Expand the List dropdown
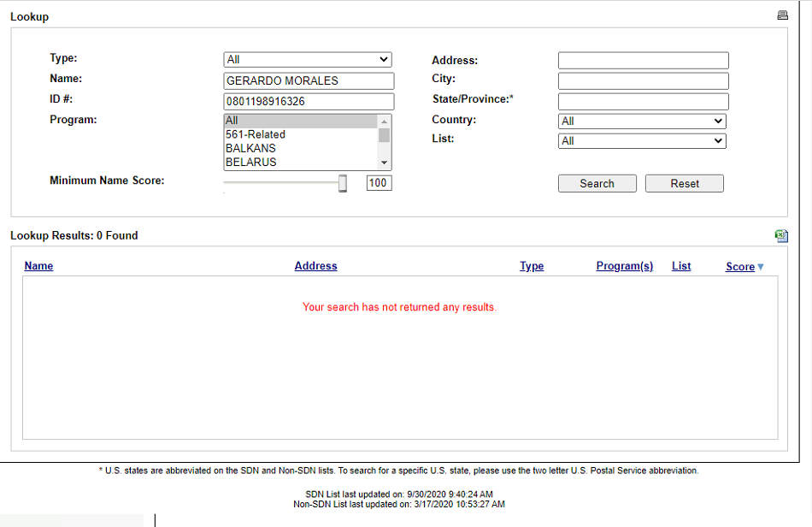The width and height of the screenshot is (812, 527). pos(641,141)
